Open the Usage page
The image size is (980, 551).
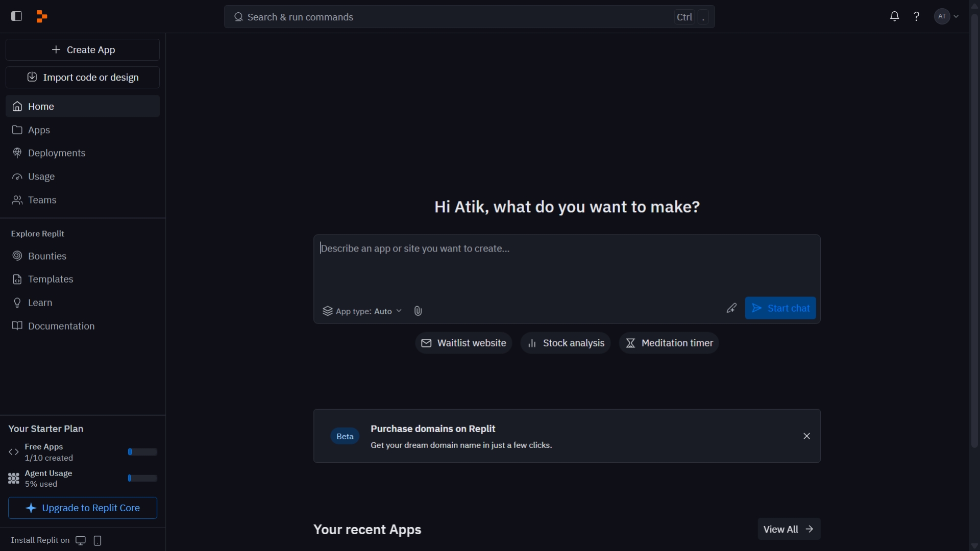83,177
